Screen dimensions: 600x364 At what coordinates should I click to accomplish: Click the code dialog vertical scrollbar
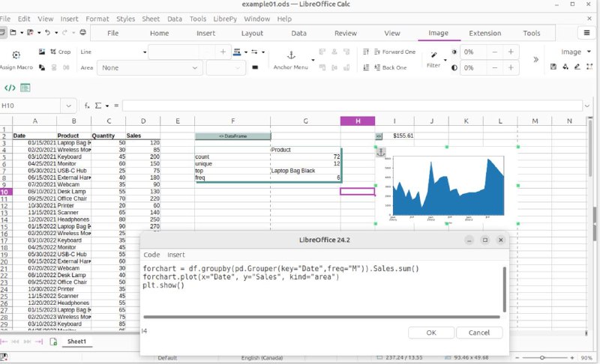pyautogui.click(x=504, y=290)
